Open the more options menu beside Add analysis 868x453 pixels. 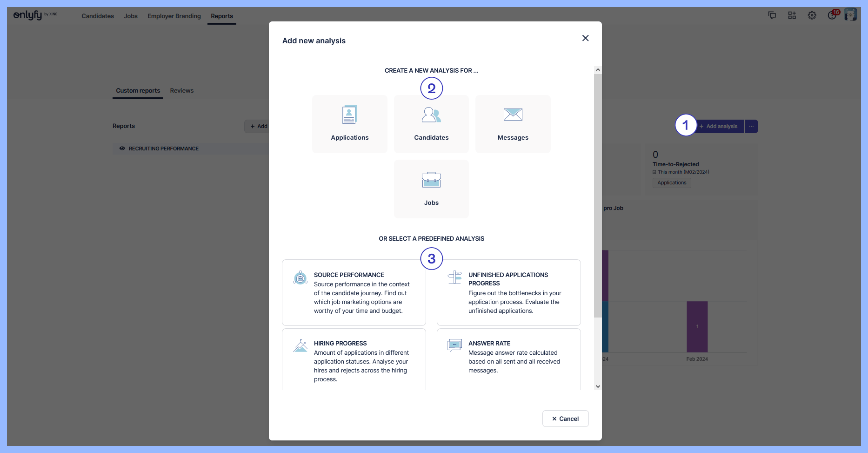[x=751, y=126]
